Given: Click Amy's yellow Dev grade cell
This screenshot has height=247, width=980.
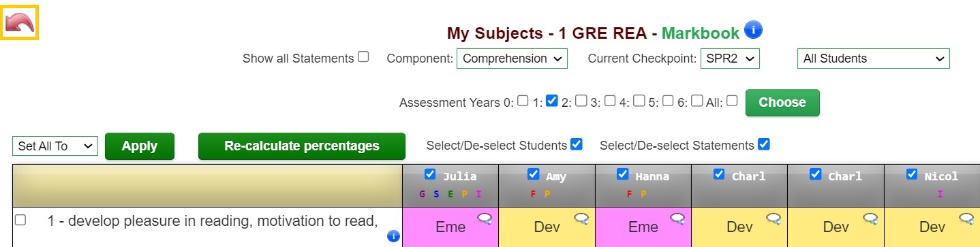Looking at the screenshot, I should [547, 227].
